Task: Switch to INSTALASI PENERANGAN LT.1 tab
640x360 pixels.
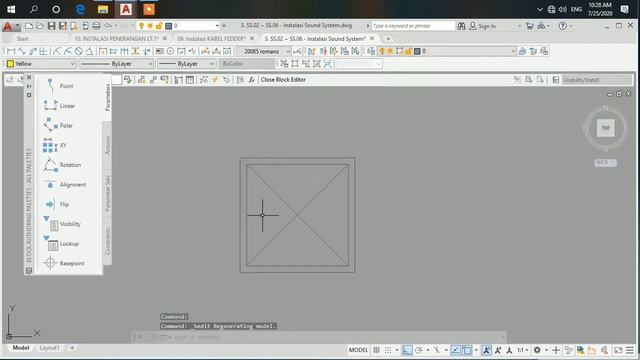Action: (116, 38)
